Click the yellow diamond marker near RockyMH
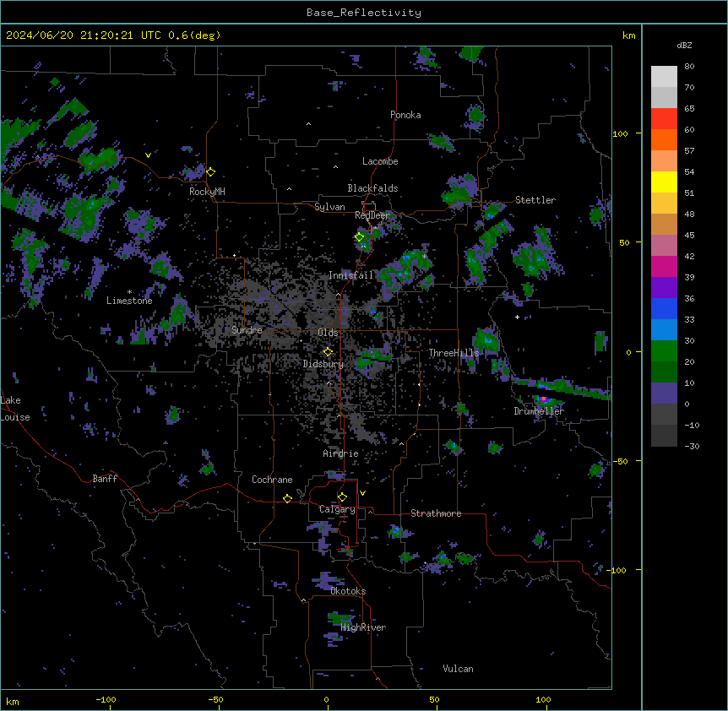Viewport: 728px width, 711px height. (x=211, y=172)
